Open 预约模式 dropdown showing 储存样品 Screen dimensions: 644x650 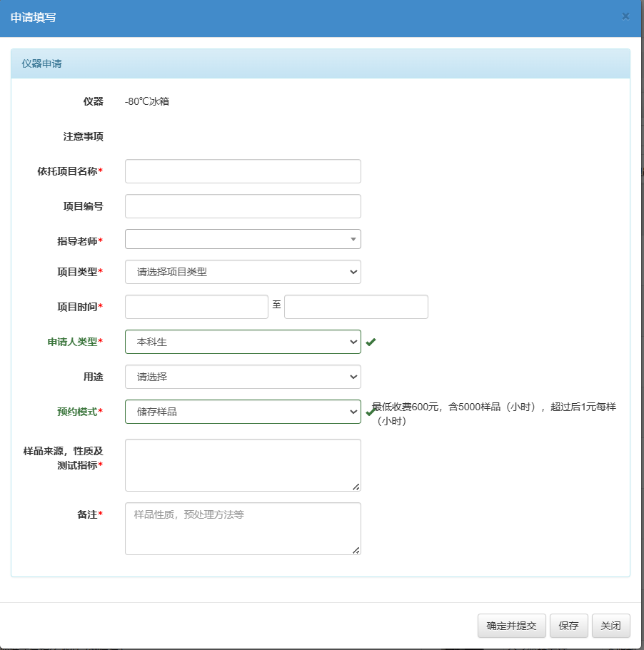tap(243, 412)
